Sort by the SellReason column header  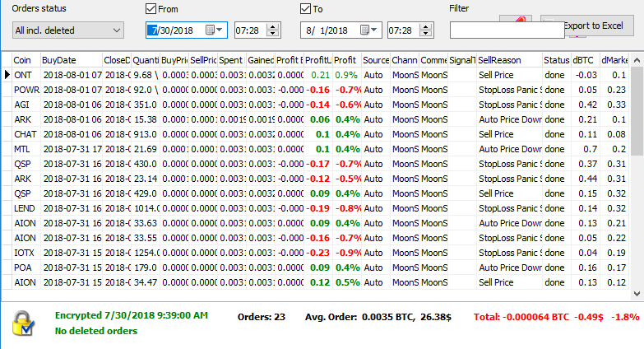[x=507, y=60]
